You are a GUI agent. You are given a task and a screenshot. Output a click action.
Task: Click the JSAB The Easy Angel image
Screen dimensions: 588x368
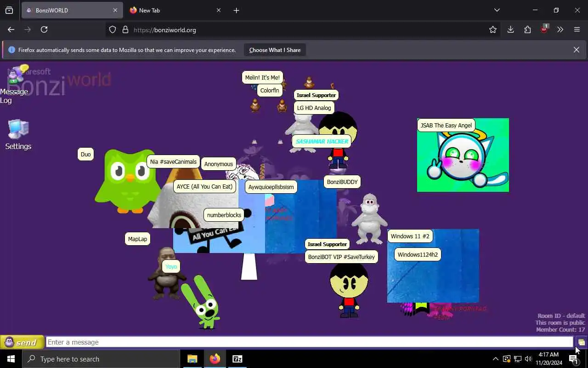point(463,155)
